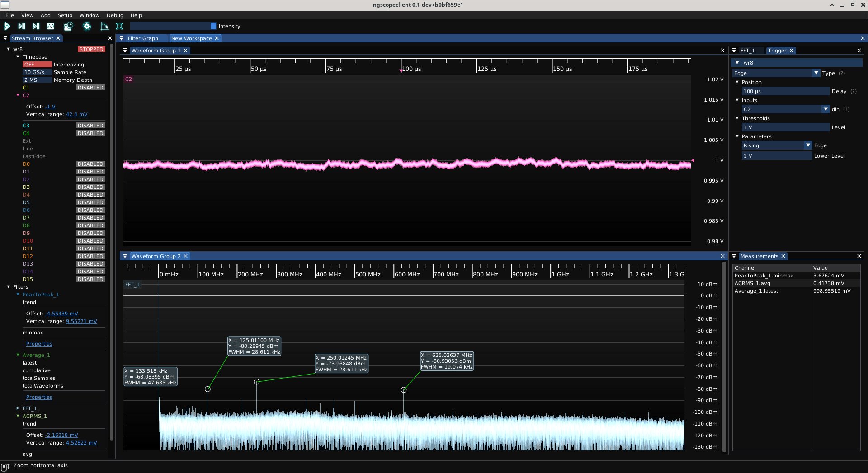Enter fullscreen with the expand-corners icon
868x473 pixels.
click(119, 26)
